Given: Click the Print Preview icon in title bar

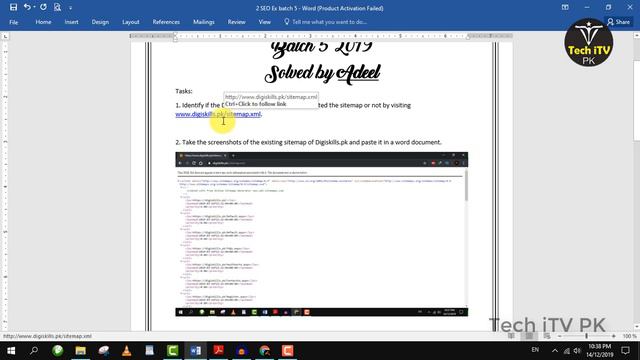Looking at the screenshot, I should pyautogui.click(x=57, y=7).
